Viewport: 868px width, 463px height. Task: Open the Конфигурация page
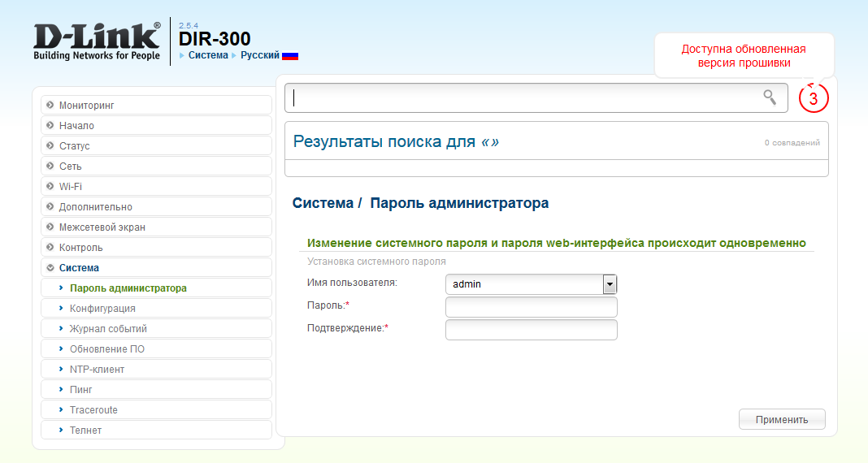[x=156, y=308]
